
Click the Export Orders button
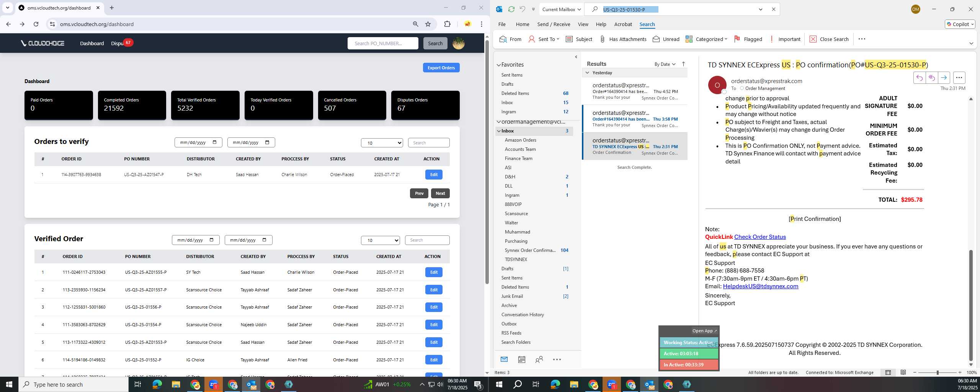click(x=441, y=68)
